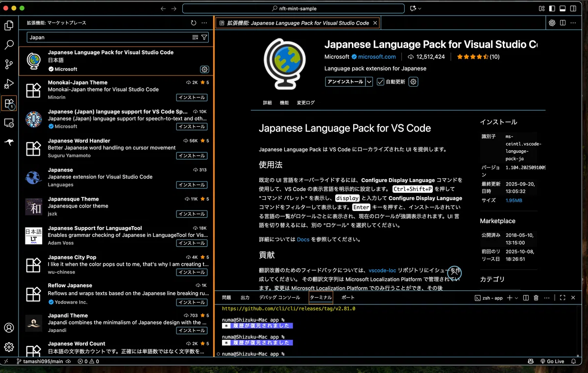The image size is (588, 373).
Task: Open Remote Explorer in activity bar
Action: coord(9,123)
